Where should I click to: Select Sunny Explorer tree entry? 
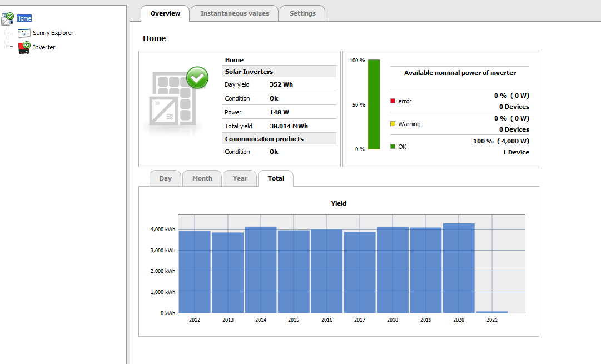point(53,33)
